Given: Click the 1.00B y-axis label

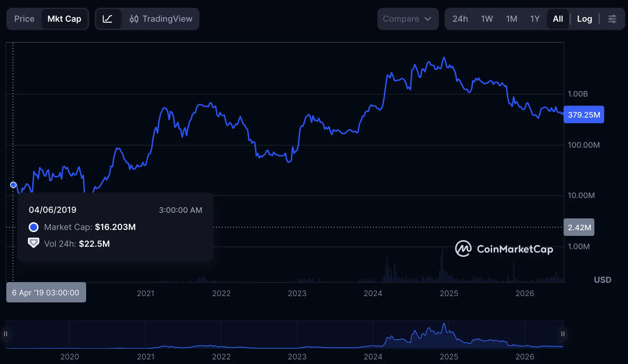Looking at the screenshot, I should 578,94.
